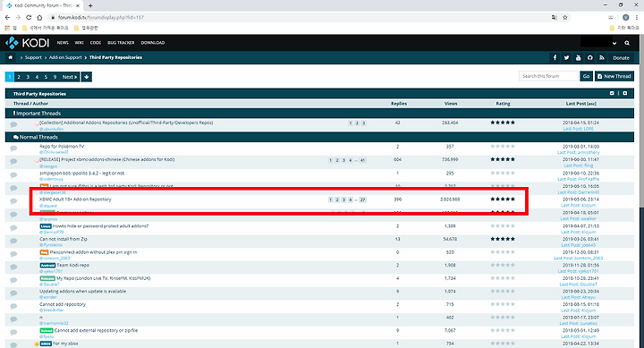644x348 pixels.
Task: Go to page 2 of the forum
Action: pyautogui.click(x=19, y=77)
